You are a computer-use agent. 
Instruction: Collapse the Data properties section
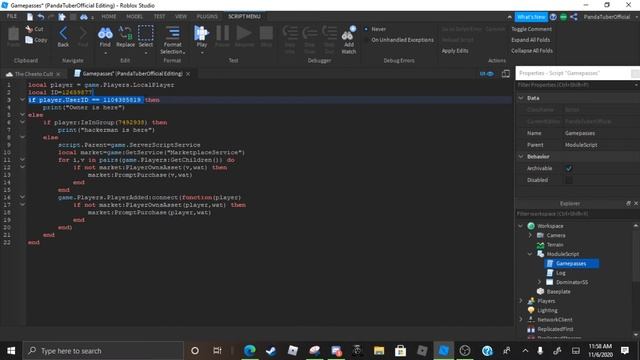coord(521,98)
